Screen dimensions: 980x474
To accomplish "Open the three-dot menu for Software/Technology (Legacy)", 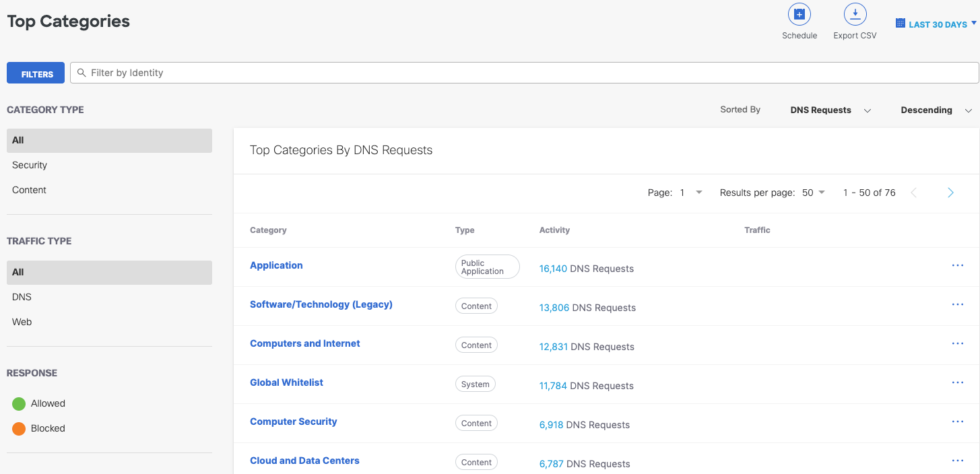I will click(958, 304).
